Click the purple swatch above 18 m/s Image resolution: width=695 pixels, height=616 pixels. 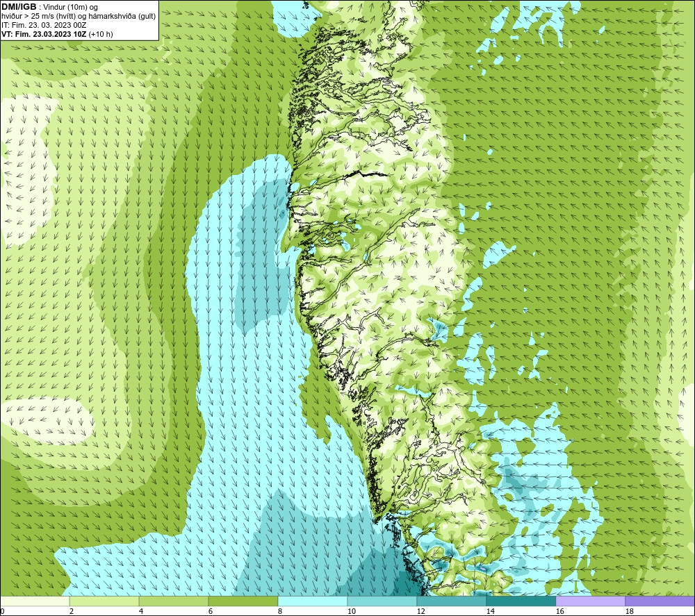[660, 601]
